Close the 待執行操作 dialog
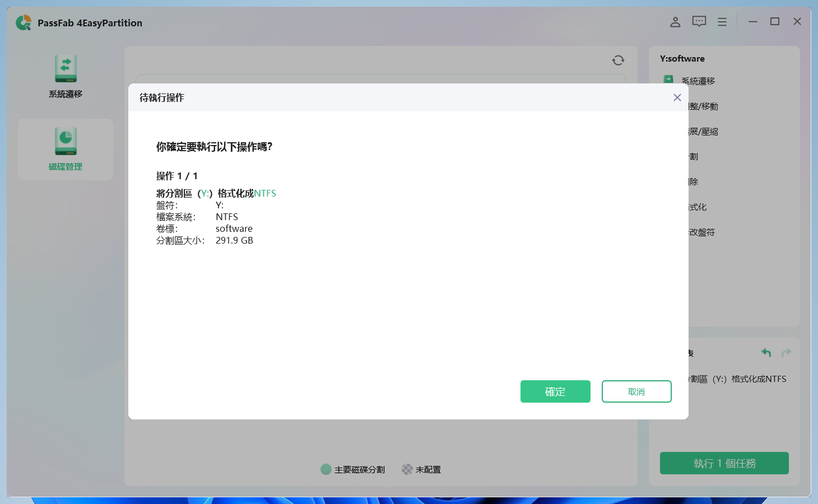The height and width of the screenshot is (504, 818). point(677,97)
